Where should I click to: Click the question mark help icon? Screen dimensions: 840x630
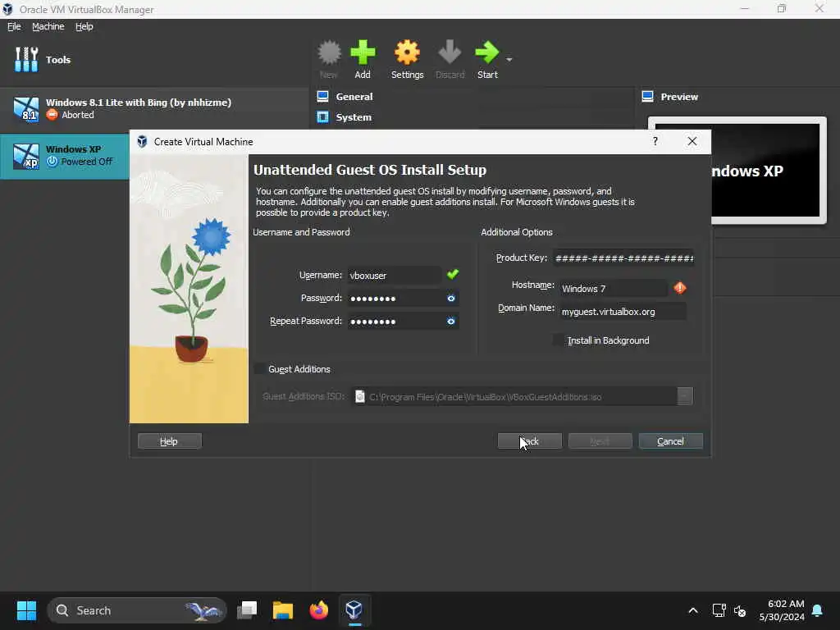(x=655, y=141)
